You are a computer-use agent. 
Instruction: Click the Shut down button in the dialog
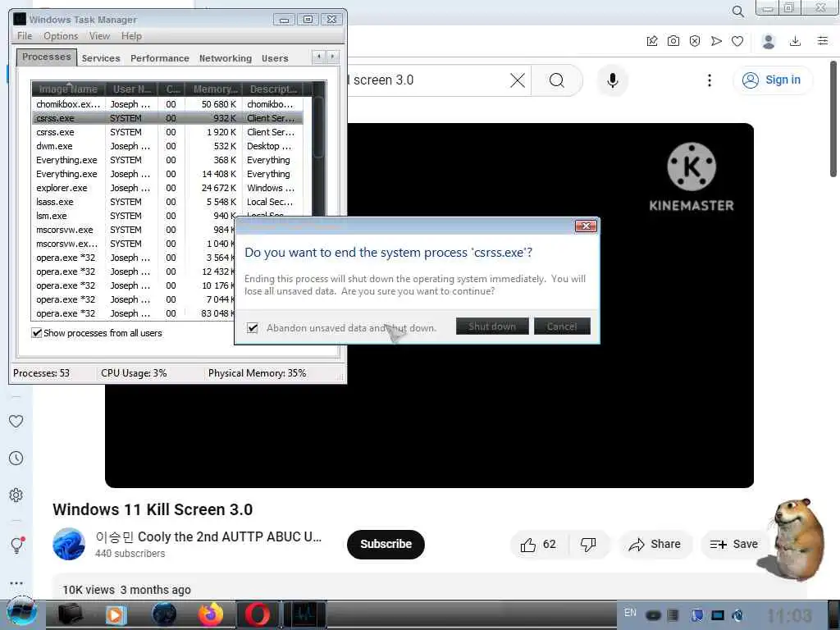click(492, 326)
